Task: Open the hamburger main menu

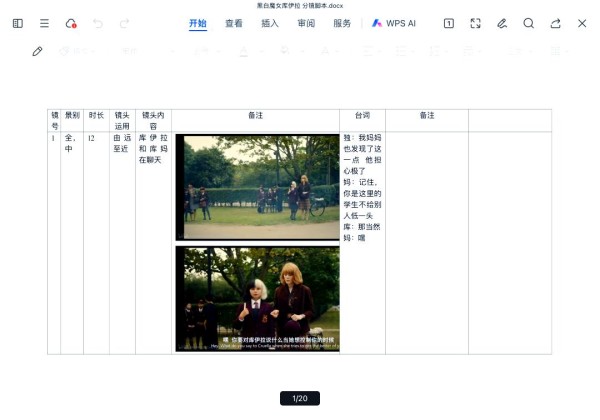Action: pos(44,23)
